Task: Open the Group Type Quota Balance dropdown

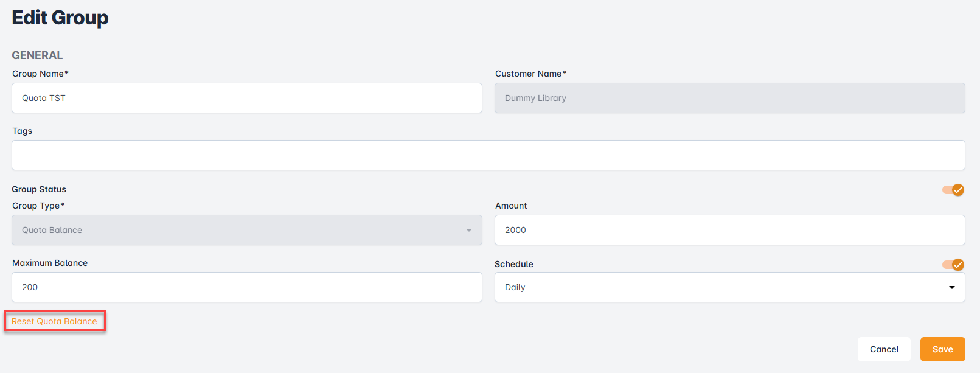Action: tap(246, 230)
